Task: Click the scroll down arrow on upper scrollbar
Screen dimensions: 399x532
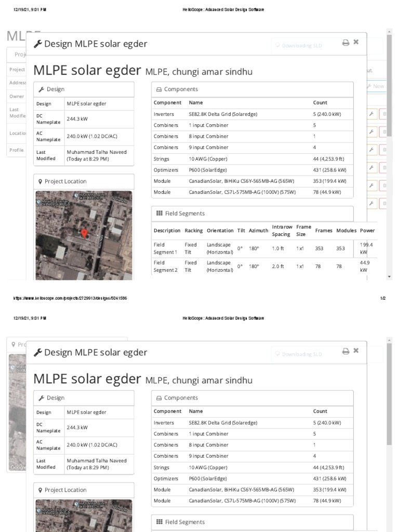Action: point(389,277)
